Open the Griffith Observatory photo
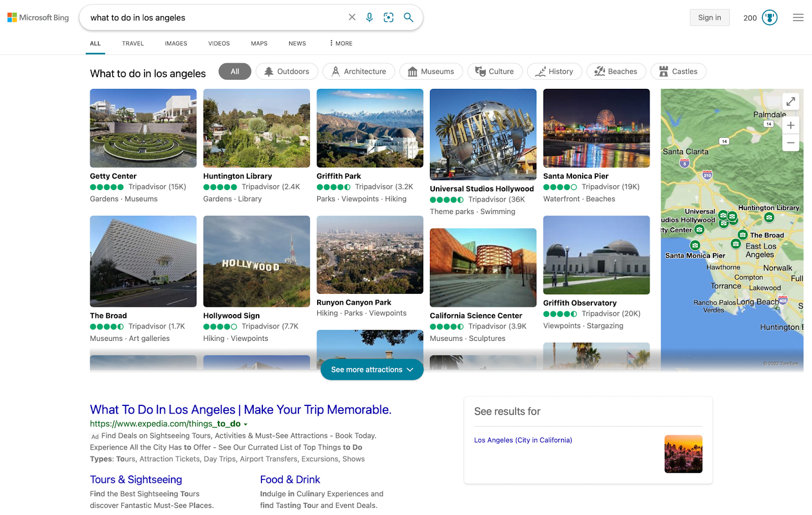This screenshot has height=515, width=812. [596, 255]
